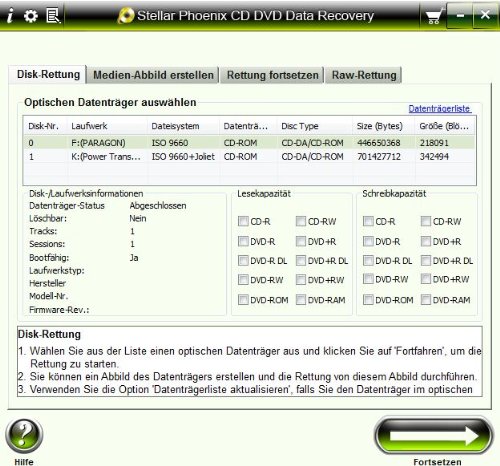
Task: Toggle CD-R under Schreibkapazität
Action: pyautogui.click(x=368, y=221)
